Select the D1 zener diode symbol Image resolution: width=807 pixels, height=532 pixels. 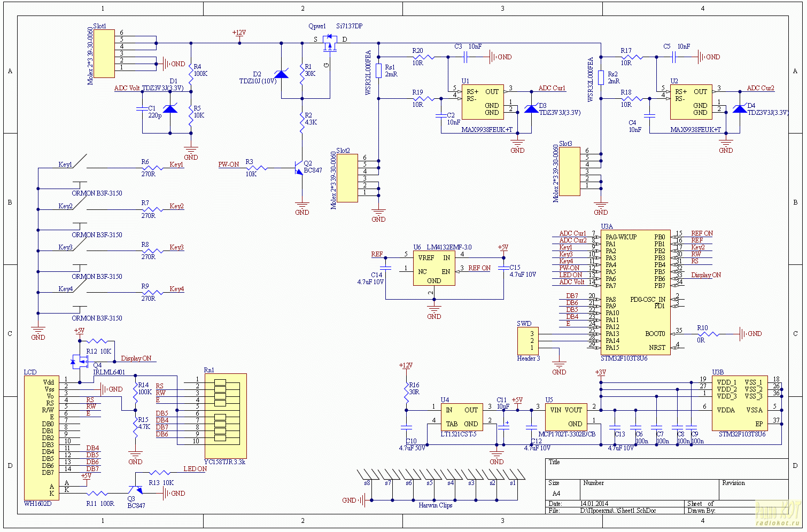[170, 109]
